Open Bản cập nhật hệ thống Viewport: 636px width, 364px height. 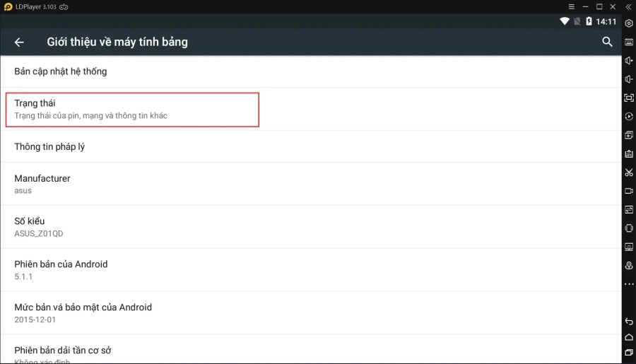click(61, 71)
